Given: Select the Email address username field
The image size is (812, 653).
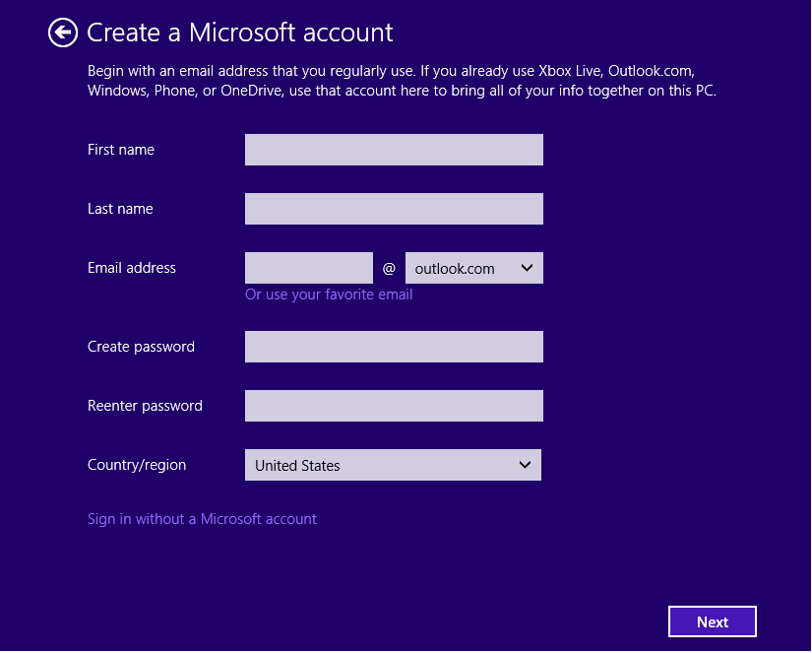Looking at the screenshot, I should [x=309, y=268].
